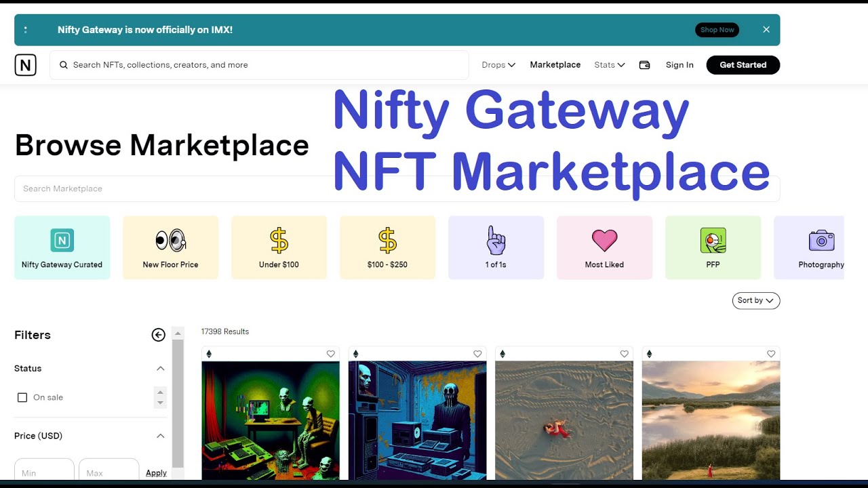The image size is (868, 488).
Task: Select the PFP category tile
Action: 713,247
